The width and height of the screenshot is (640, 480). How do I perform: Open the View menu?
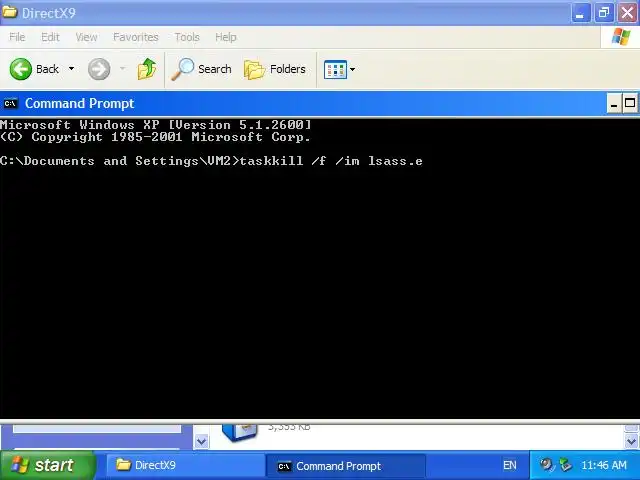click(x=86, y=37)
